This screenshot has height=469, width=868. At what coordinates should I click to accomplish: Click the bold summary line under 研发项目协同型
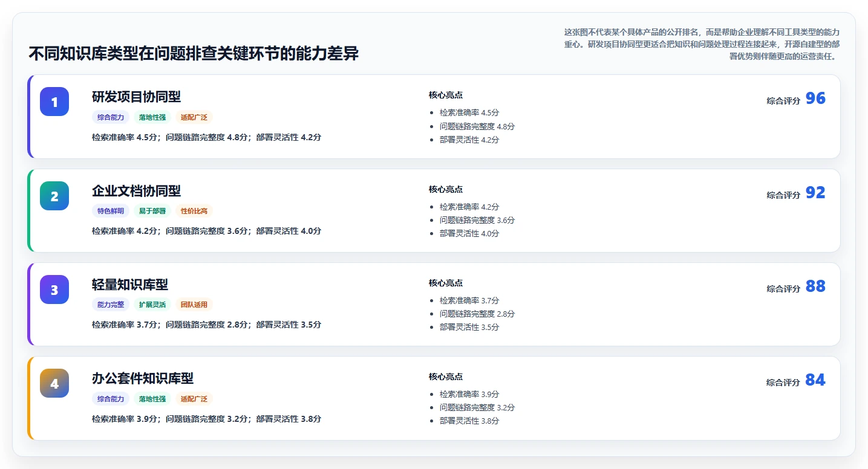tap(206, 137)
